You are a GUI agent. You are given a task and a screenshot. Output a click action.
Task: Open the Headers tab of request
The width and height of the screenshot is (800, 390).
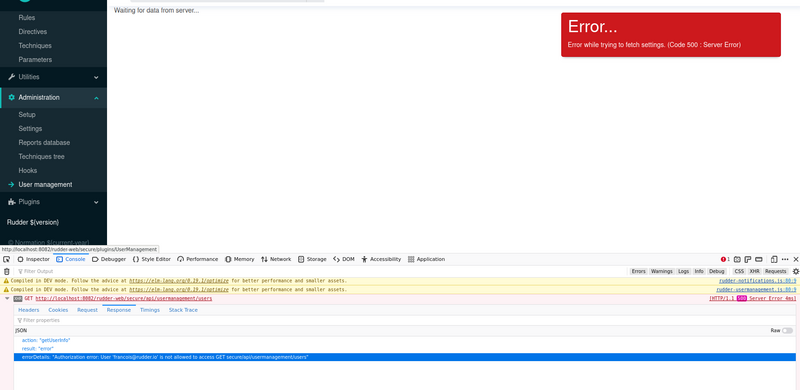(29, 310)
